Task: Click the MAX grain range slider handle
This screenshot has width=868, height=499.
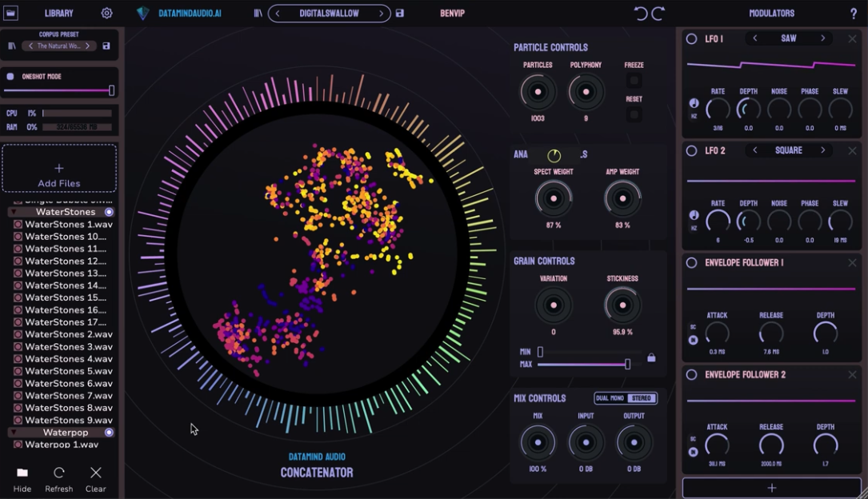Action: [628, 363]
